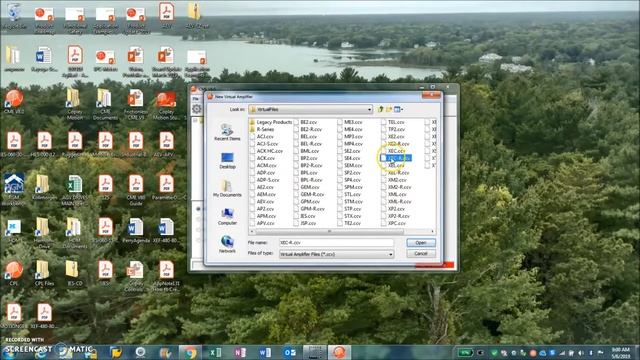Go to Recent Items in sidebar
Screen dimensions: 640x360
click(x=227, y=132)
